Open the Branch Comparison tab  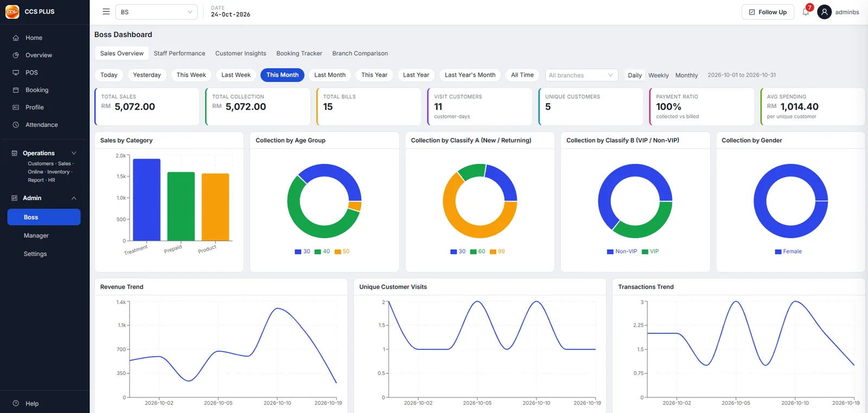point(360,53)
